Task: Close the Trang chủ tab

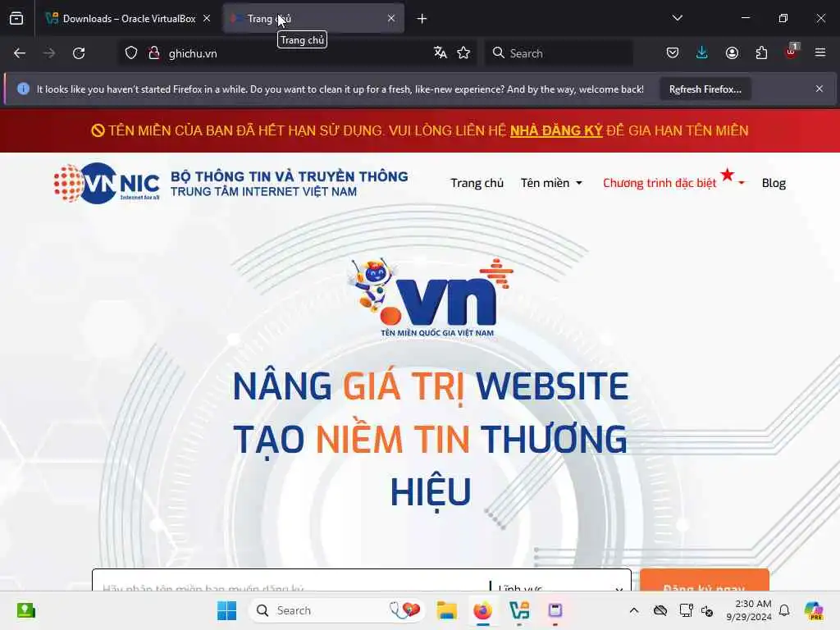Action: coord(391,18)
